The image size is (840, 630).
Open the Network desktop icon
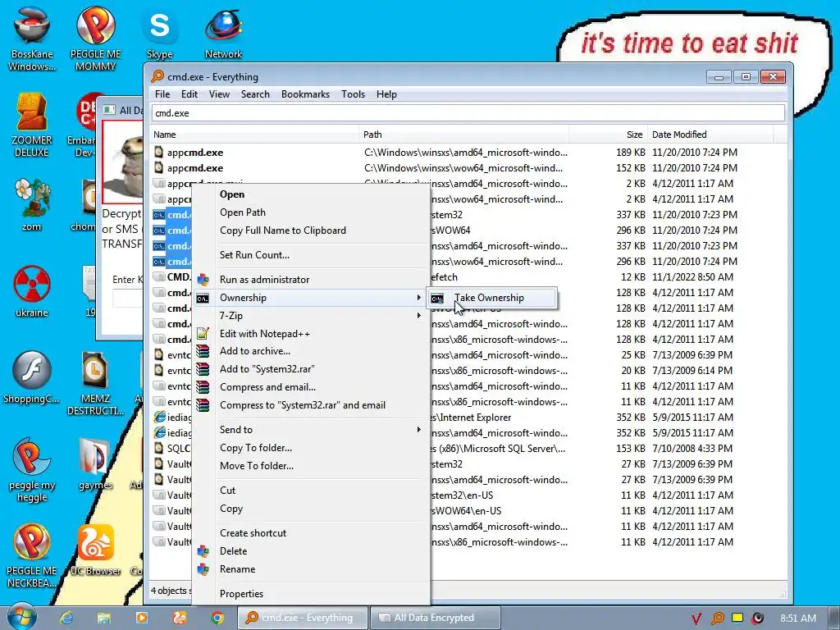[223, 33]
